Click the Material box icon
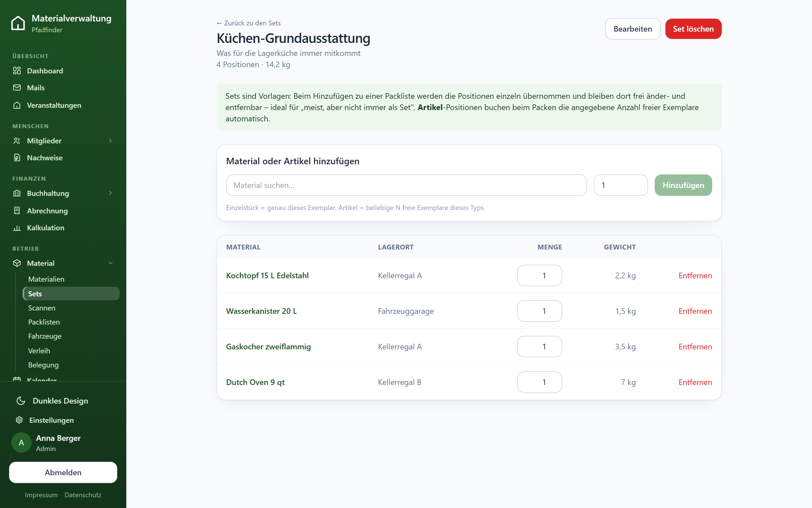Image resolution: width=812 pixels, height=508 pixels. tap(17, 263)
